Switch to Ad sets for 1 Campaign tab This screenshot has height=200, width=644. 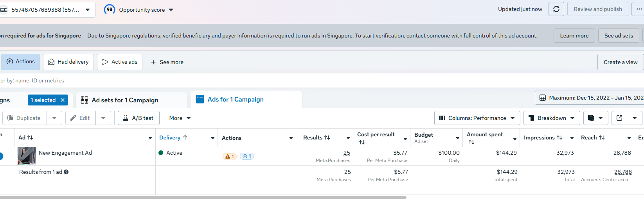(x=125, y=100)
